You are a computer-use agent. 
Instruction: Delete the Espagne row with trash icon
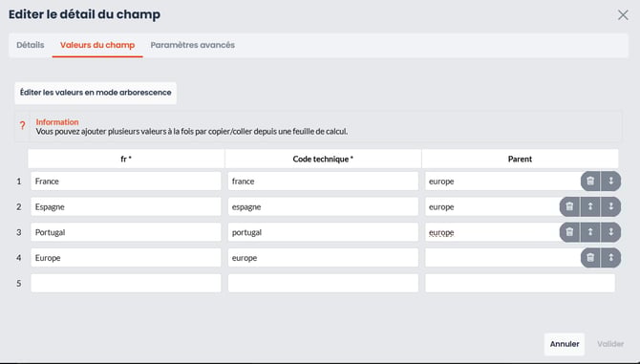569,206
